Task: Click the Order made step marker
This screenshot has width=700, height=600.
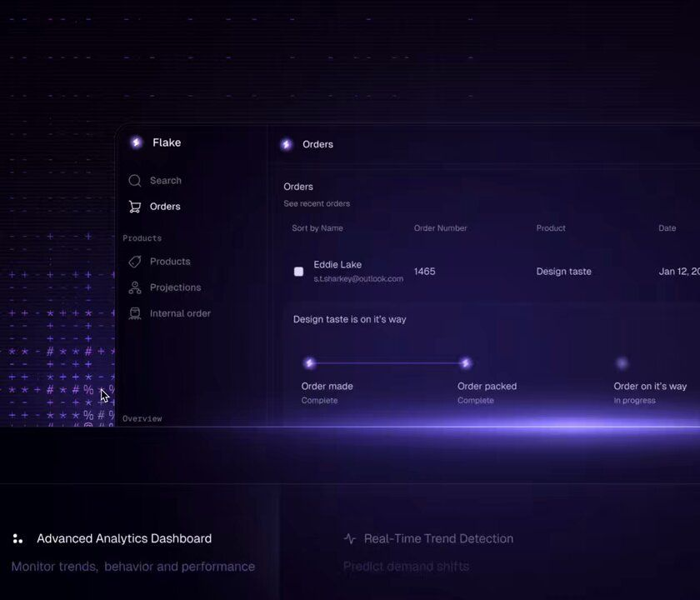Action: point(310,363)
